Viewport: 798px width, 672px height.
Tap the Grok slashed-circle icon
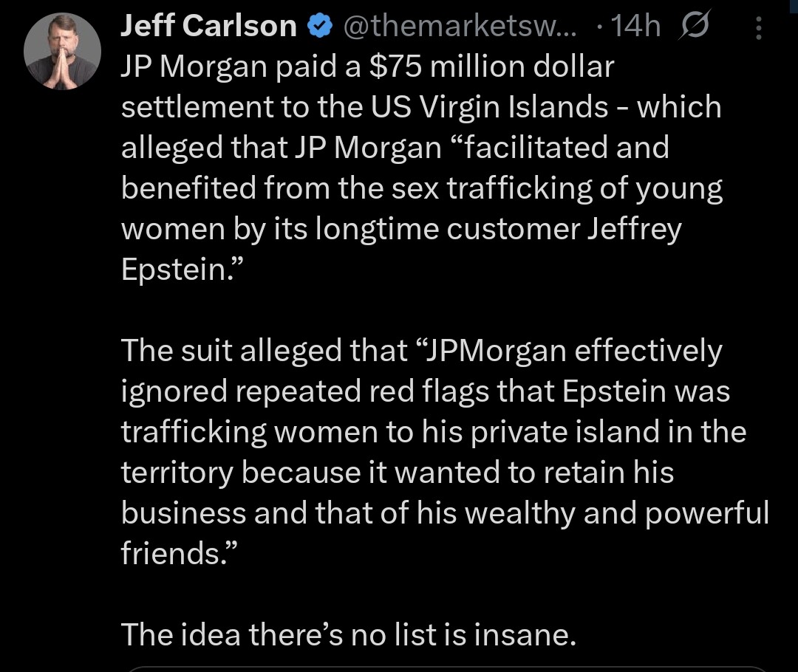click(695, 27)
